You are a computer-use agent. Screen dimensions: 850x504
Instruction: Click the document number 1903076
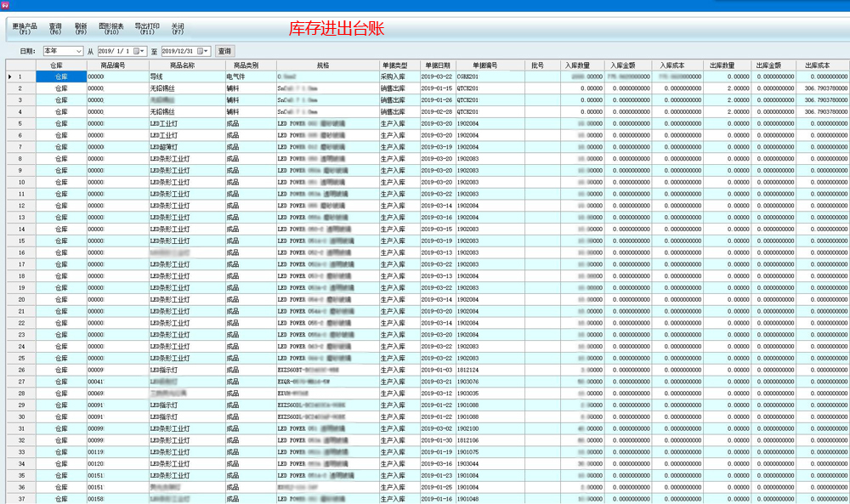[490, 382]
